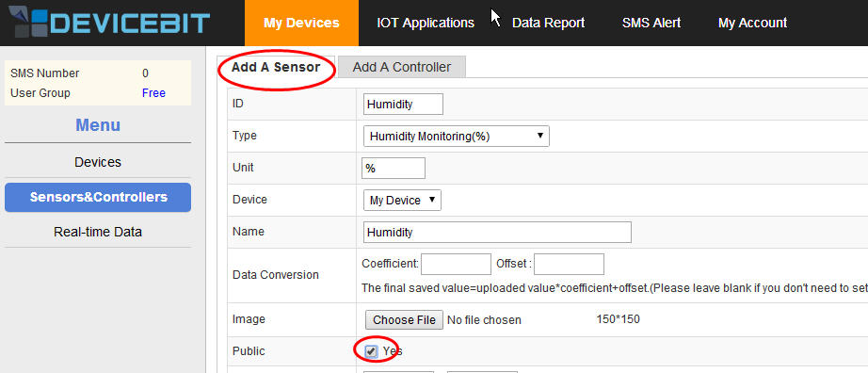Screen dimensions: 868x373
Task: Click the Offset input box
Action: coord(569,265)
